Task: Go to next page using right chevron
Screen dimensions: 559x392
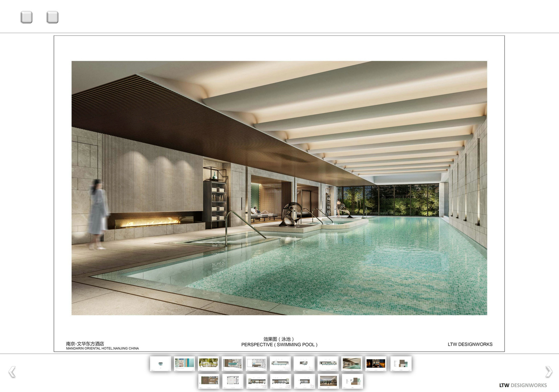Action: click(x=549, y=371)
